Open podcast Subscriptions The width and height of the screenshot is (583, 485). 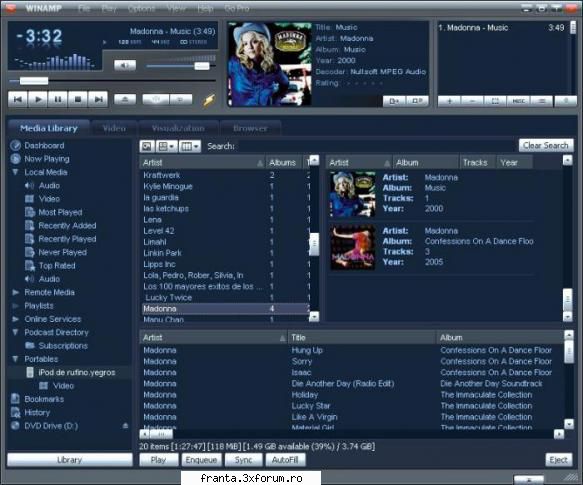tap(63, 346)
